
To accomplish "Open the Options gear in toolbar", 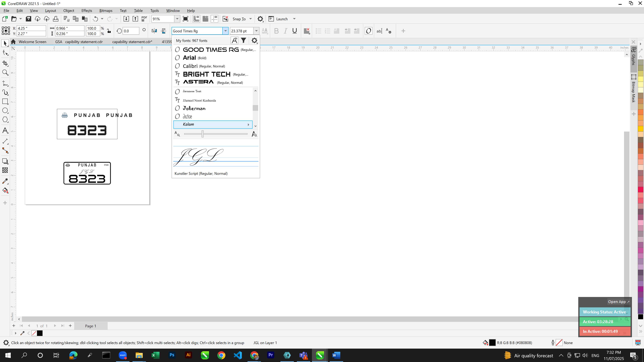I will pyautogui.click(x=260, y=19).
